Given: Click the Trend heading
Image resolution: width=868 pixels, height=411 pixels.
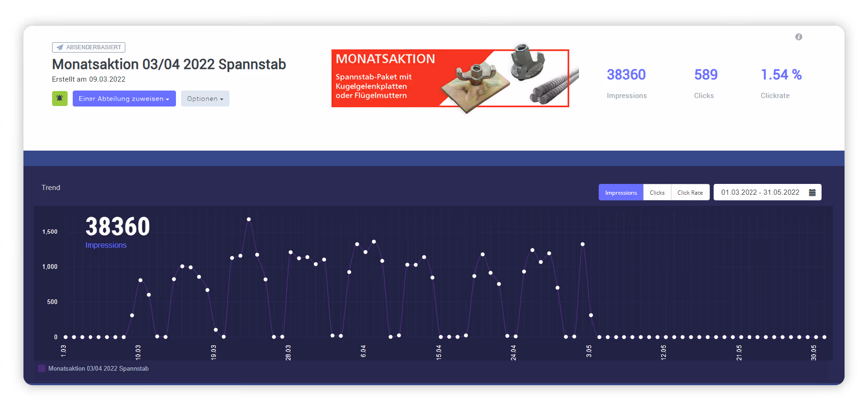Looking at the screenshot, I should click(x=51, y=188).
